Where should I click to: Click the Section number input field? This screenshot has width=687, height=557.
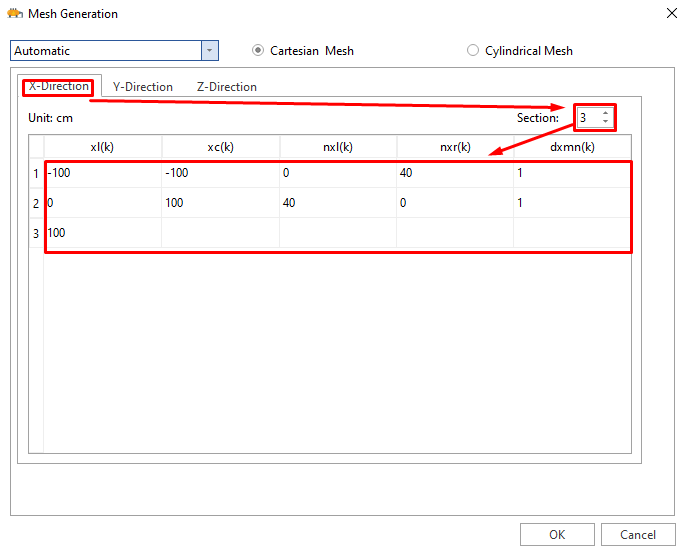(587, 118)
